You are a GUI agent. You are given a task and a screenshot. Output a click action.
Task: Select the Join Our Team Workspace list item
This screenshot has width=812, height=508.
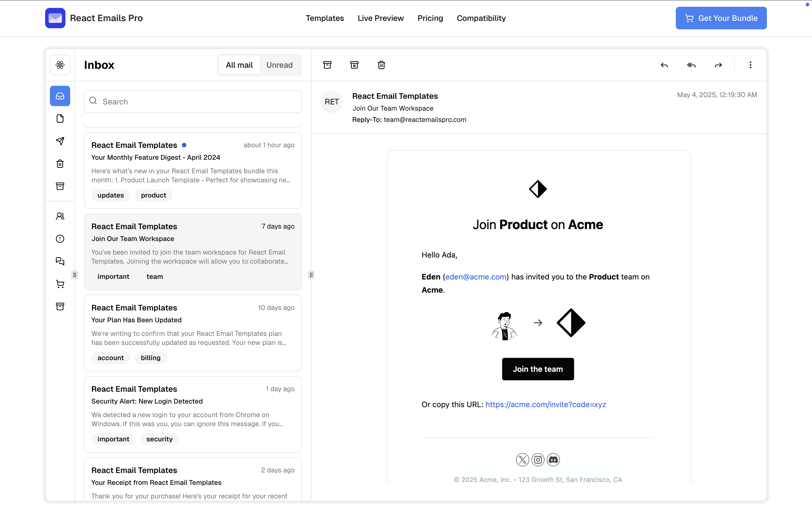193,252
